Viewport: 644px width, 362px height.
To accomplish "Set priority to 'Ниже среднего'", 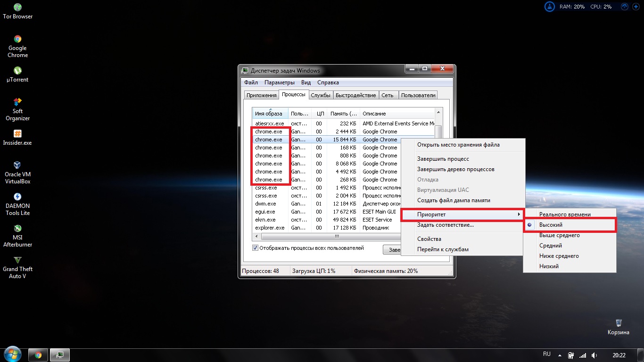I will click(x=559, y=256).
